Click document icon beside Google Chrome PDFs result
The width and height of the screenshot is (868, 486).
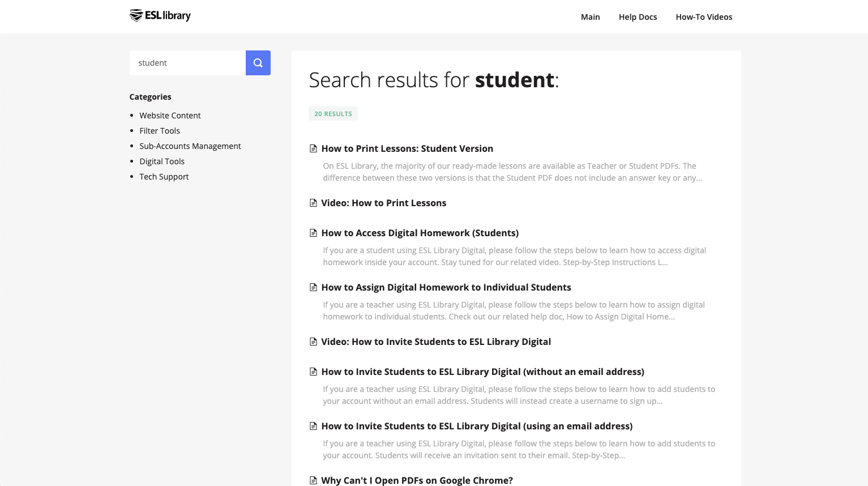click(313, 480)
